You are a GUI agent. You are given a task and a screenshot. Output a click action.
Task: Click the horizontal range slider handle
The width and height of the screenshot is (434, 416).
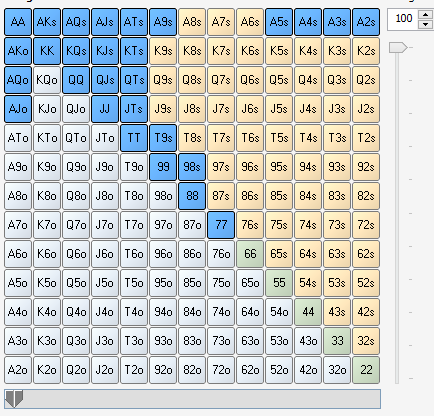pos(14,399)
